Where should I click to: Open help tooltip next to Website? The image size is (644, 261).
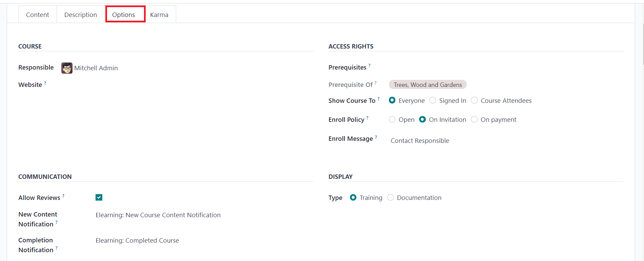(45, 83)
